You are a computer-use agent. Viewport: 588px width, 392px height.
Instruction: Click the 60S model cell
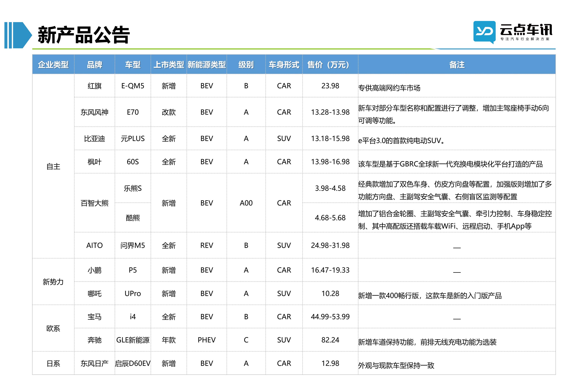(x=133, y=162)
